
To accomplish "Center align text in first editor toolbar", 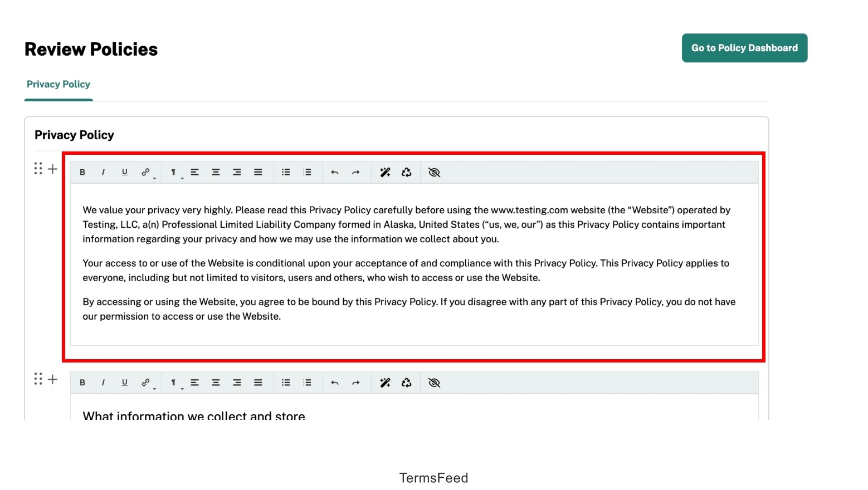I will tap(216, 172).
